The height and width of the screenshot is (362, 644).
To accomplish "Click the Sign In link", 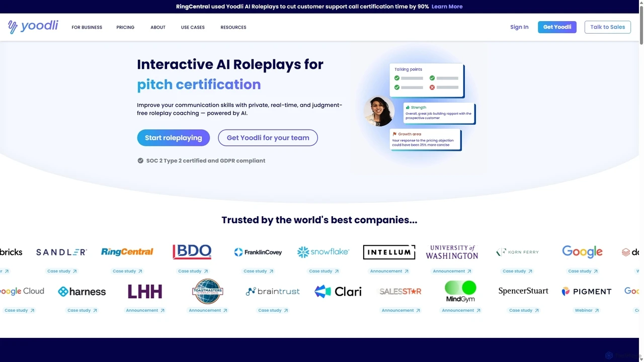I will pyautogui.click(x=519, y=27).
